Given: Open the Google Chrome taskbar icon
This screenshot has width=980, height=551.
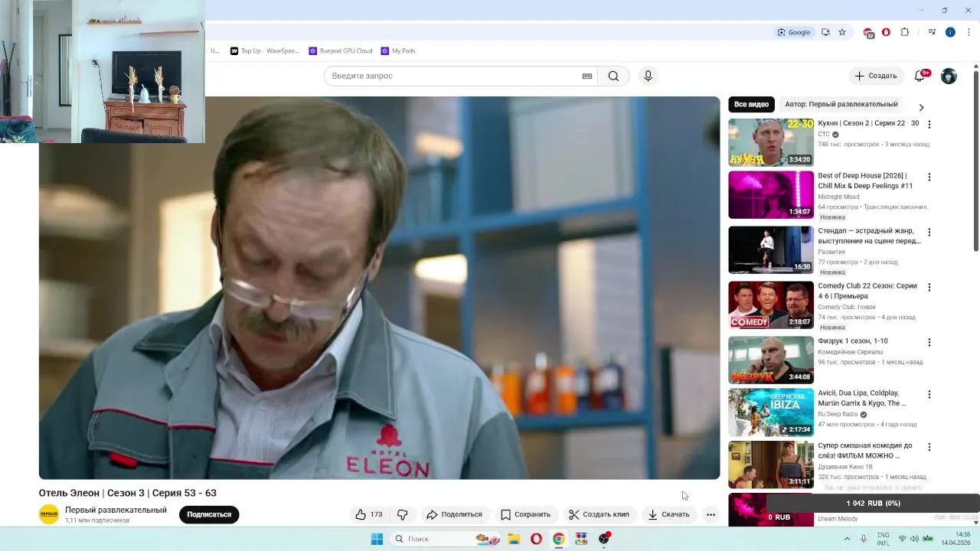Looking at the screenshot, I should pos(559,539).
